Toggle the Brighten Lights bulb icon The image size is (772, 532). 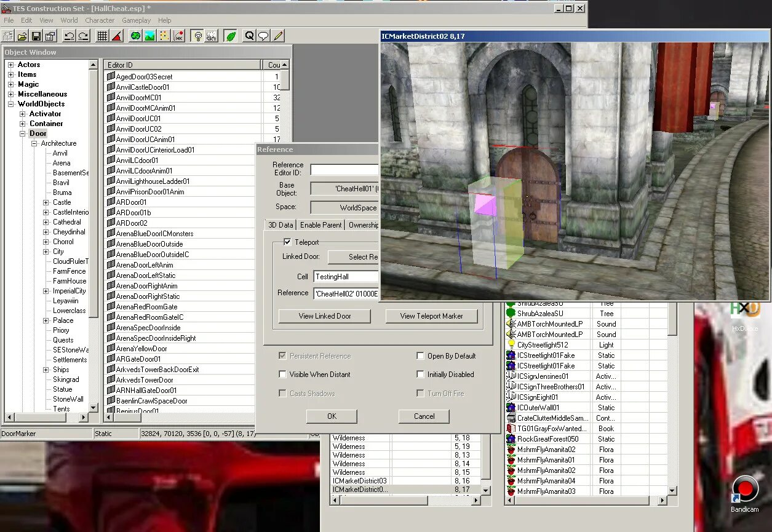tap(197, 36)
